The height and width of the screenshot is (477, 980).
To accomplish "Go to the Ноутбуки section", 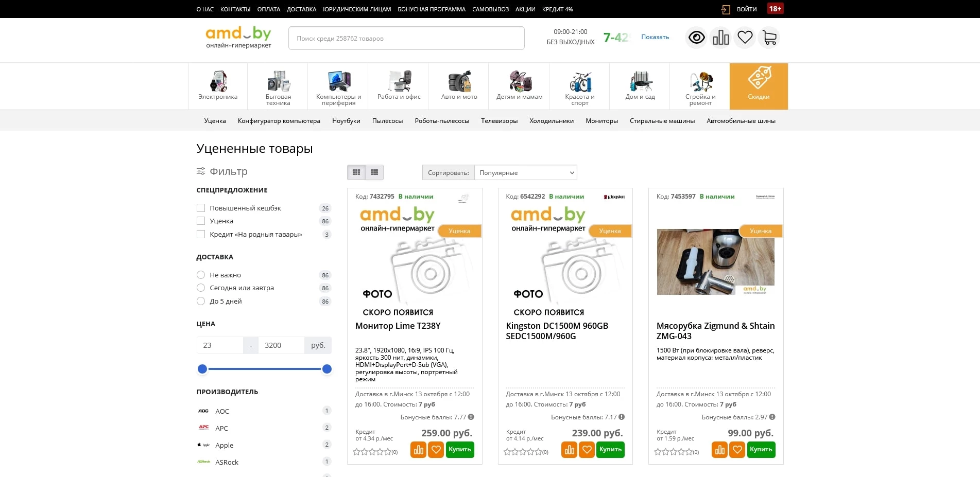I will (347, 120).
